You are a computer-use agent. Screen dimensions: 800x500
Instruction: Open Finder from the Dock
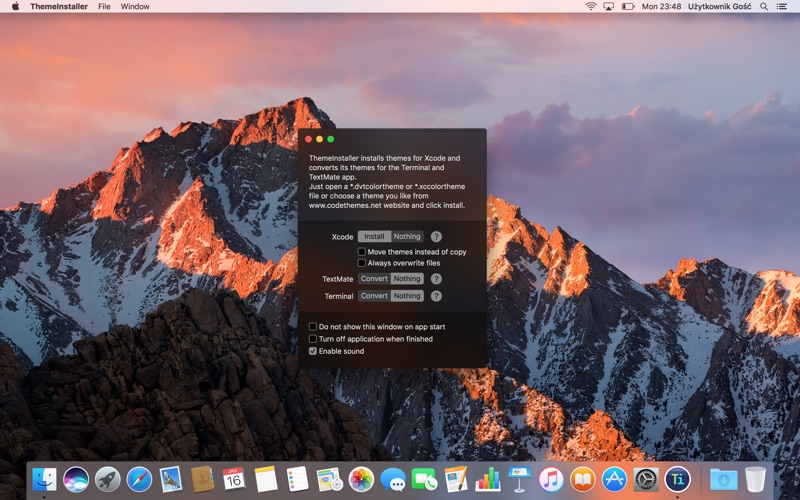pos(44,480)
